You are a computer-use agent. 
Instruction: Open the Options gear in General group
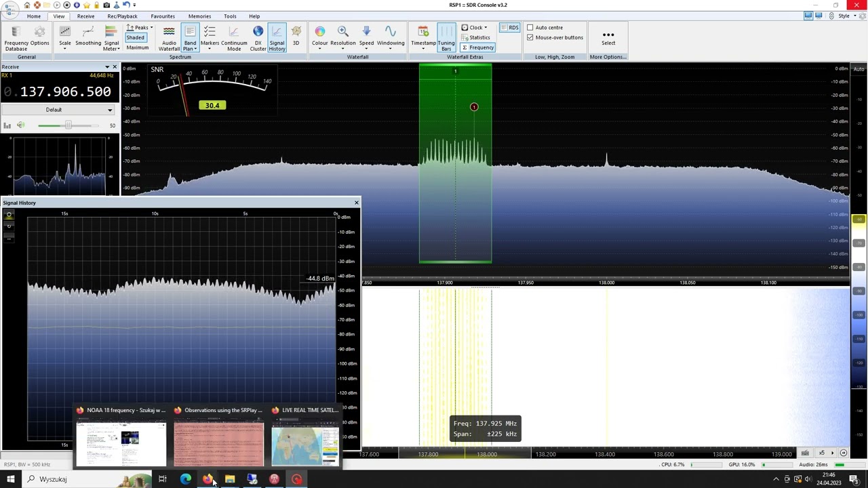pyautogui.click(x=39, y=37)
